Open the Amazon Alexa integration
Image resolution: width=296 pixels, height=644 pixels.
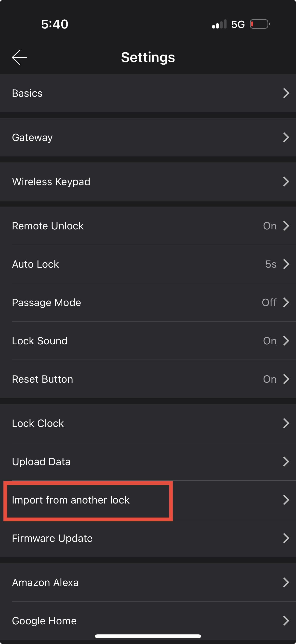click(45, 583)
